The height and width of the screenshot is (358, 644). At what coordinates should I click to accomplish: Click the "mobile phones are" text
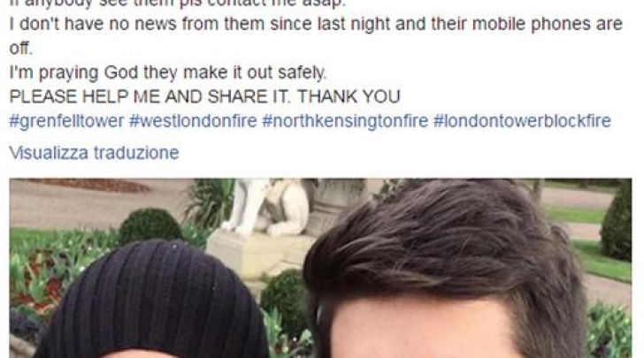coord(548,24)
